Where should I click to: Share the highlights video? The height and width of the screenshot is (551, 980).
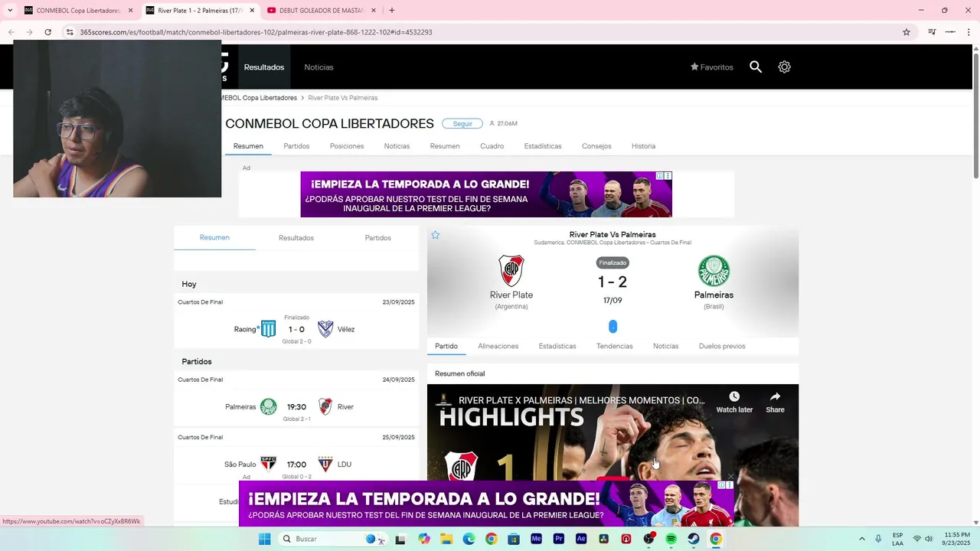[x=775, y=402]
